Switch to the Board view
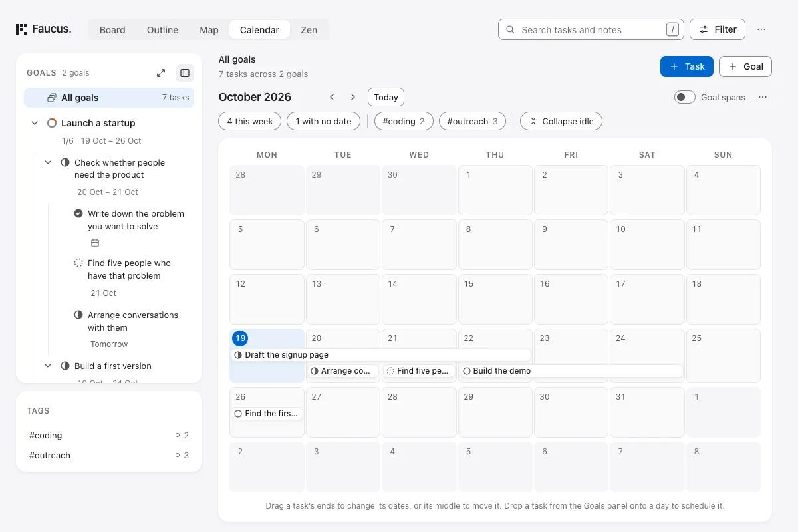Screen dimensions: 798x532 click(x=112, y=29)
